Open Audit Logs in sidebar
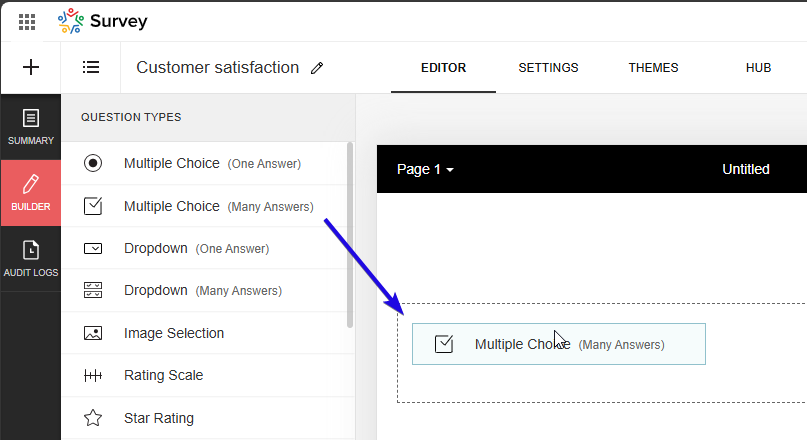This screenshot has height=440, width=807. [x=31, y=259]
